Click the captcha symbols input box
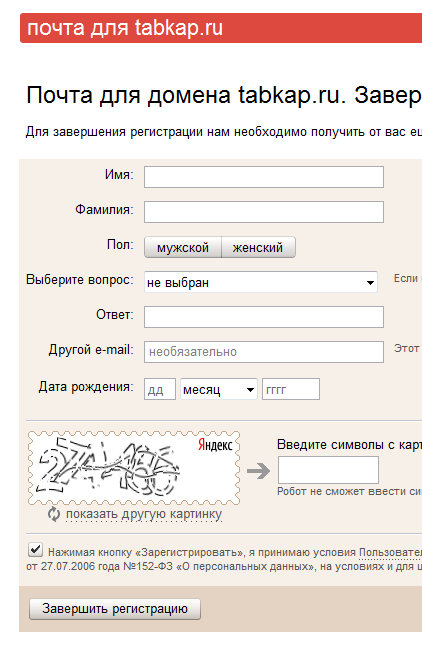 tap(328, 470)
